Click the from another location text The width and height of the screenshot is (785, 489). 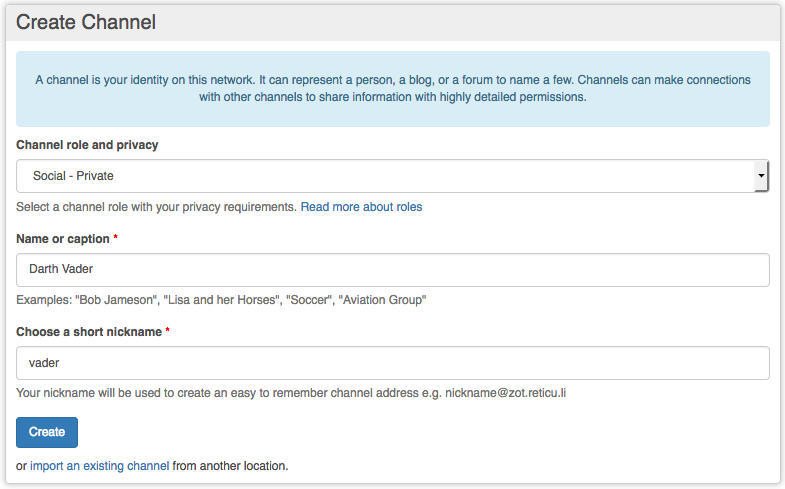tap(230, 466)
